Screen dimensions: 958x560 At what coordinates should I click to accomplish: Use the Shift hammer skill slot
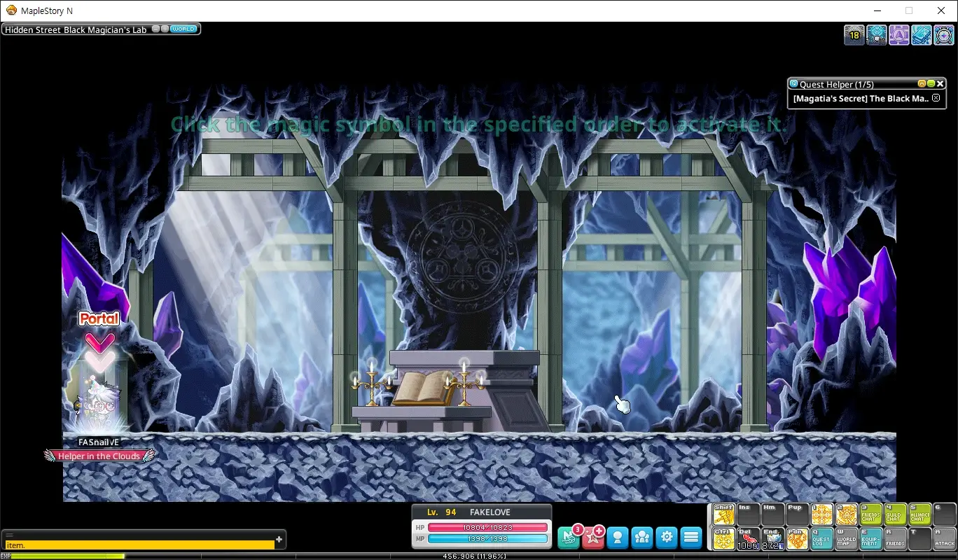pyautogui.click(x=723, y=515)
